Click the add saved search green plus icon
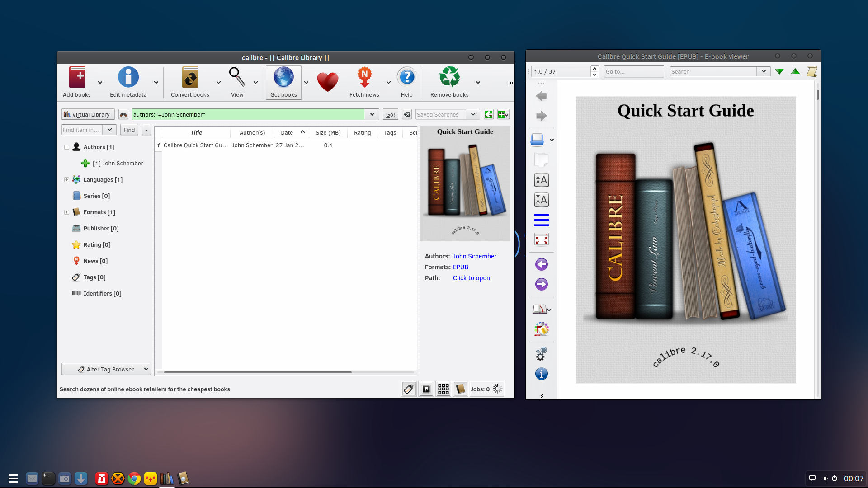The image size is (868, 488). (503, 115)
